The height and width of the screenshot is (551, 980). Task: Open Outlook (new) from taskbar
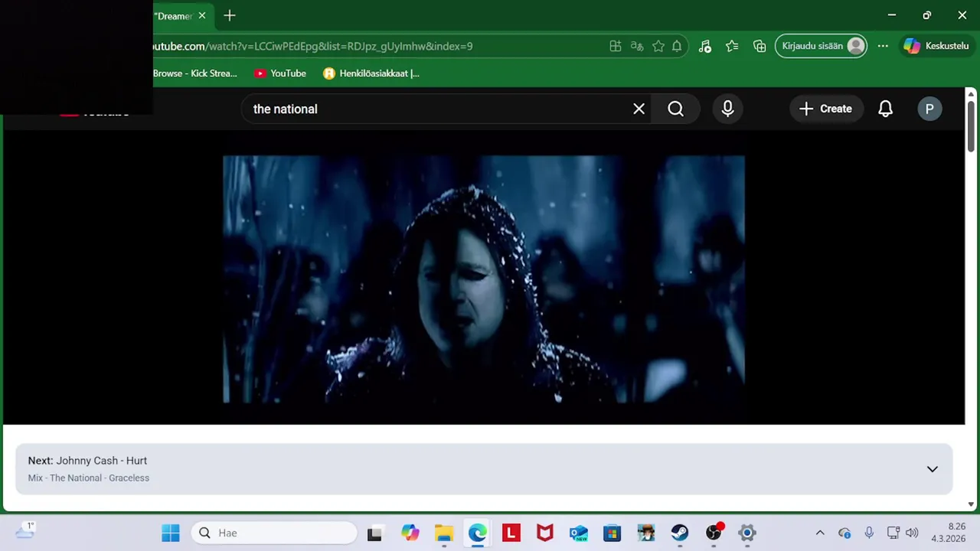(x=579, y=533)
